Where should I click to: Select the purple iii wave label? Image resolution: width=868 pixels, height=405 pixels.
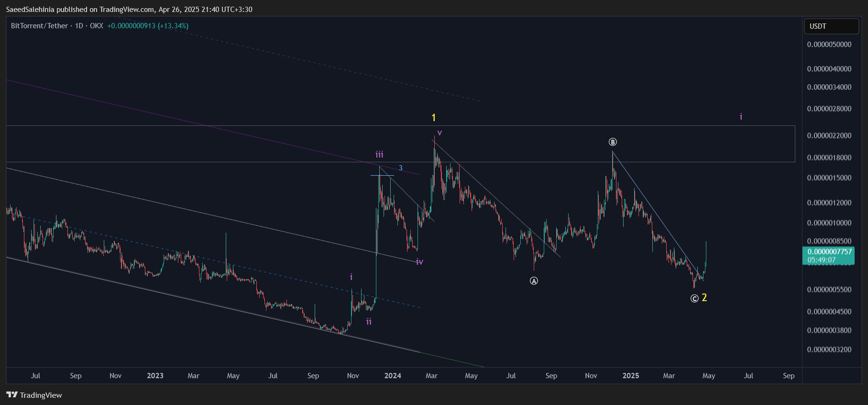click(x=379, y=155)
